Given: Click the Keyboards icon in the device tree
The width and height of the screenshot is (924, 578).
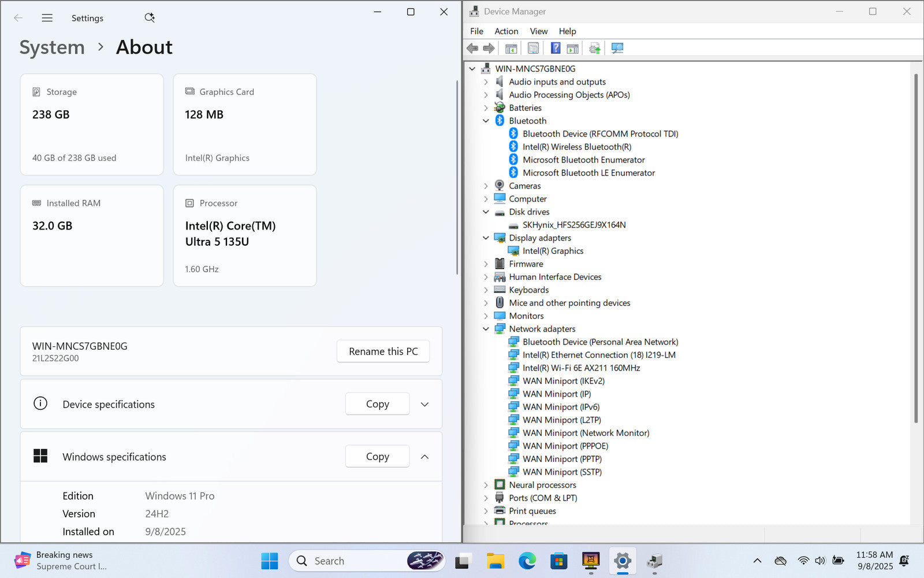Looking at the screenshot, I should click(x=500, y=290).
